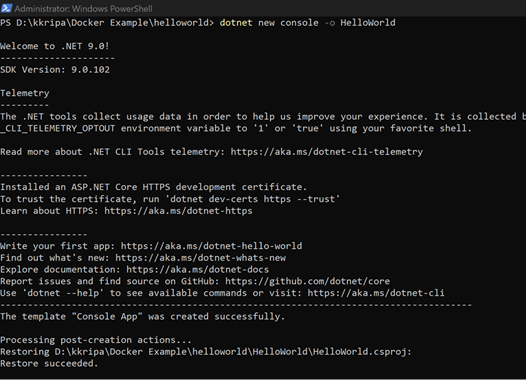Image resolution: width=526 pixels, height=380 pixels.
Task: Click the github.com/dotnet/core URL
Action: tap(308, 281)
